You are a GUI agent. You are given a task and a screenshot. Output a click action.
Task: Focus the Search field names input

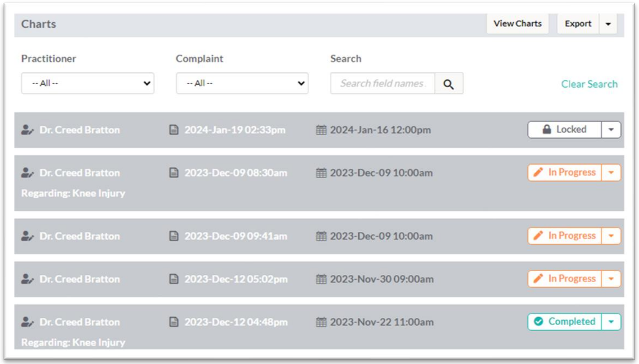coord(383,84)
